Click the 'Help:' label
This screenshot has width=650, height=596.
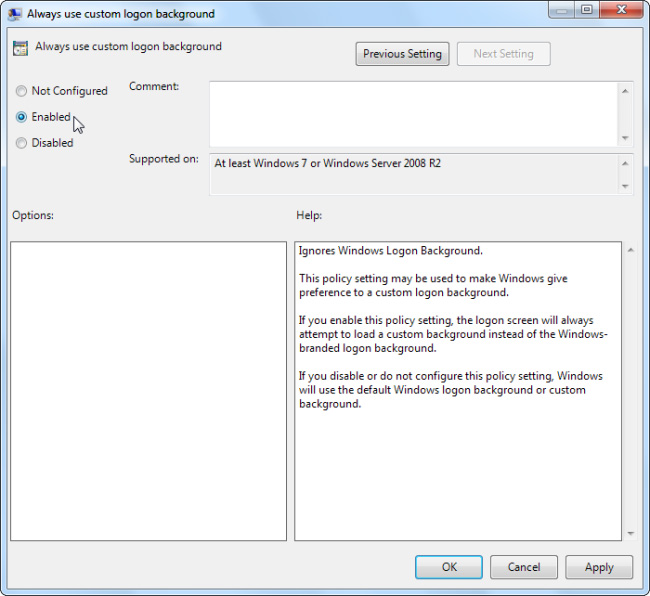pos(309,215)
